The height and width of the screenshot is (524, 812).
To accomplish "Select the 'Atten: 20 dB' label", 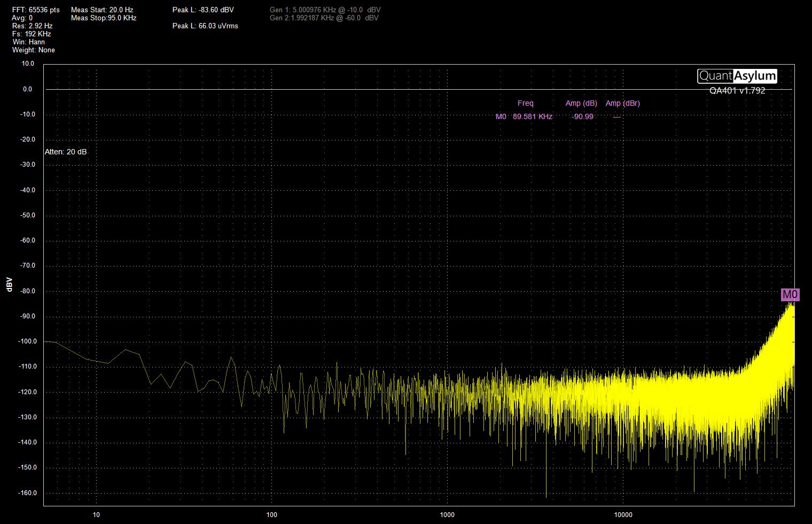I will click(66, 152).
